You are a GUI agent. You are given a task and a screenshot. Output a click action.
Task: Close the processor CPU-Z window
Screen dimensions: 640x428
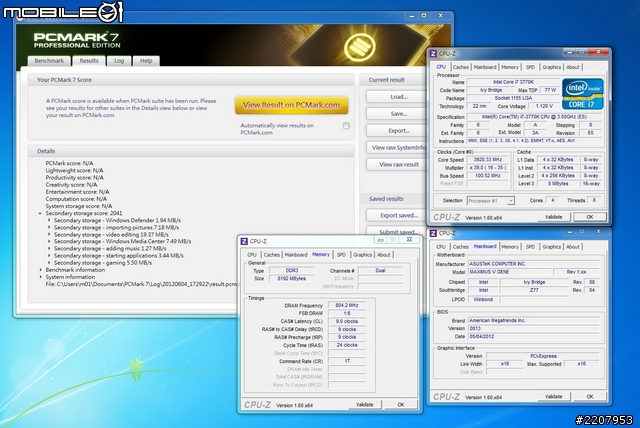point(598,52)
